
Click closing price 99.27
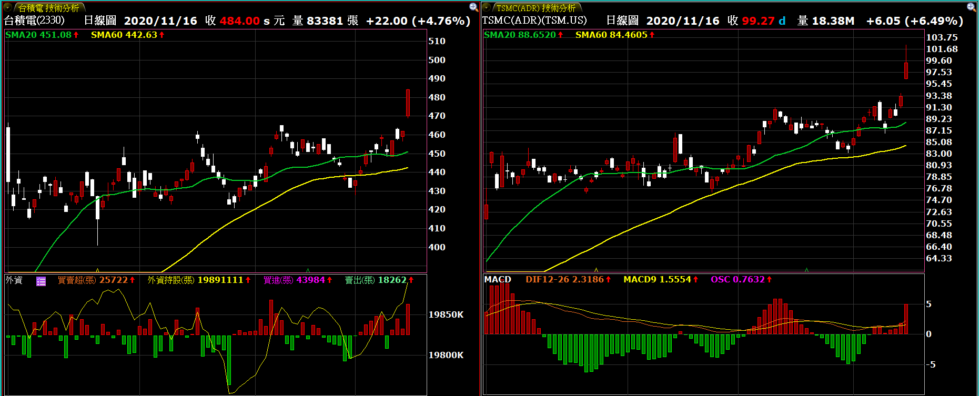(x=758, y=21)
